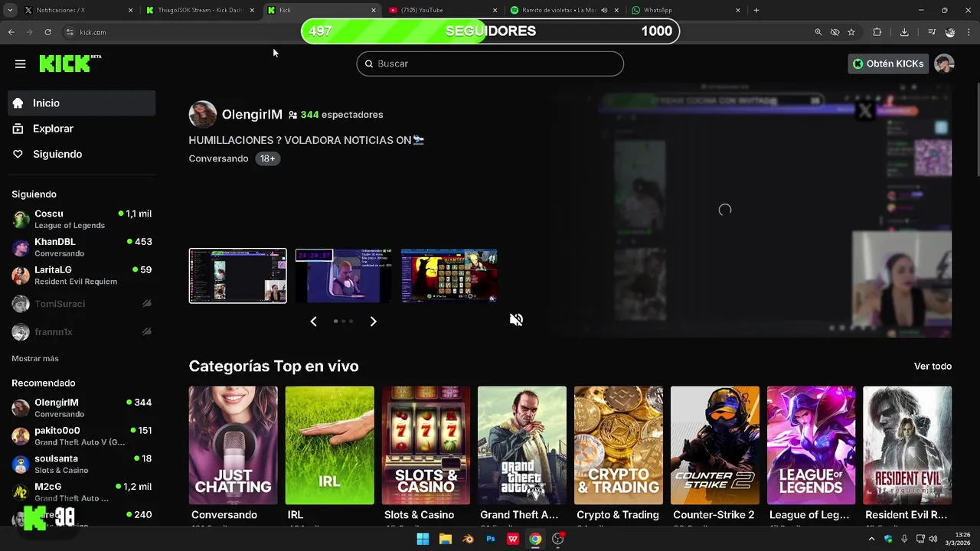Open the Crypto & Trading category card
The width and height of the screenshot is (980, 551).
coord(619,445)
